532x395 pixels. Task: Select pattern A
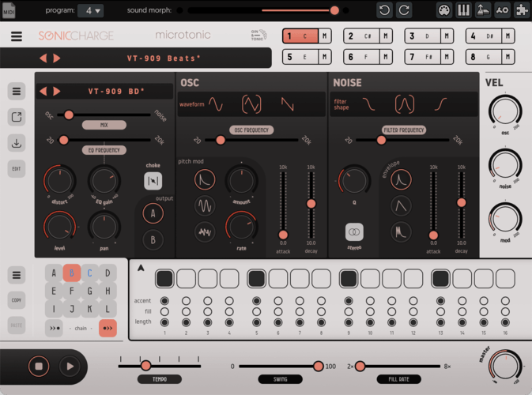(54, 273)
